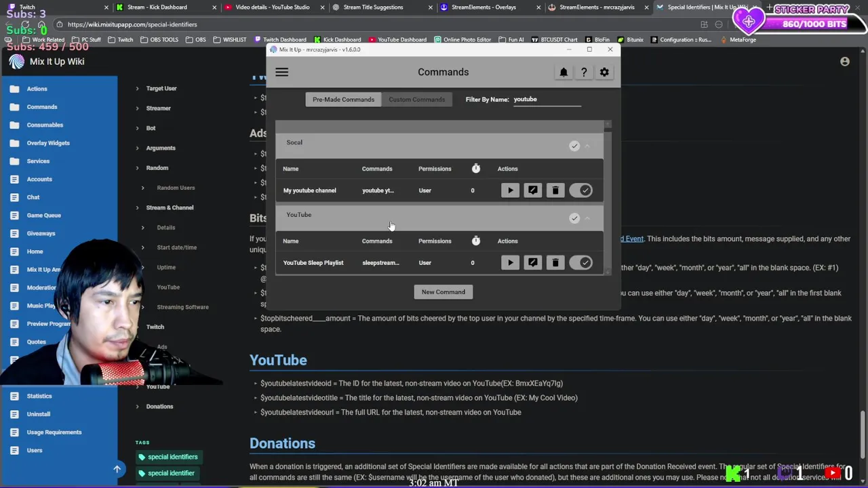The image size is (868, 488).
Task: Open the YouTube Dashboard bookmark
Action: (397, 40)
